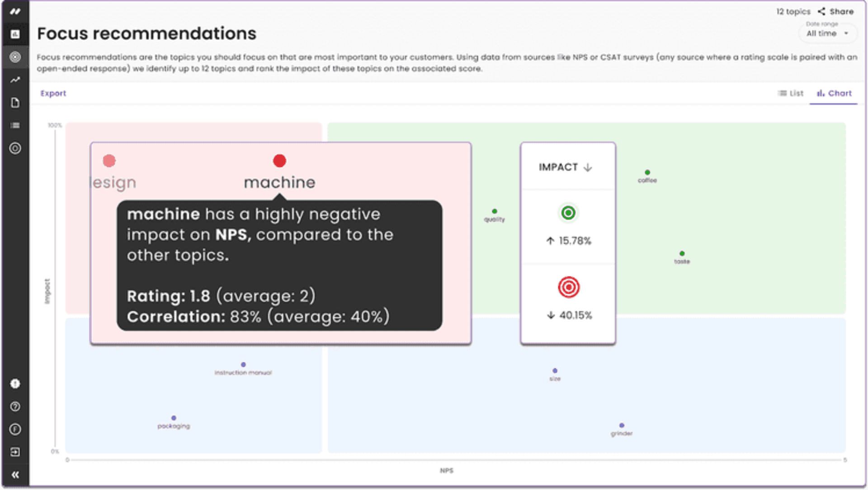Click the green positive impact bullseye icon
Screen dimensions: 868x490
coord(568,213)
